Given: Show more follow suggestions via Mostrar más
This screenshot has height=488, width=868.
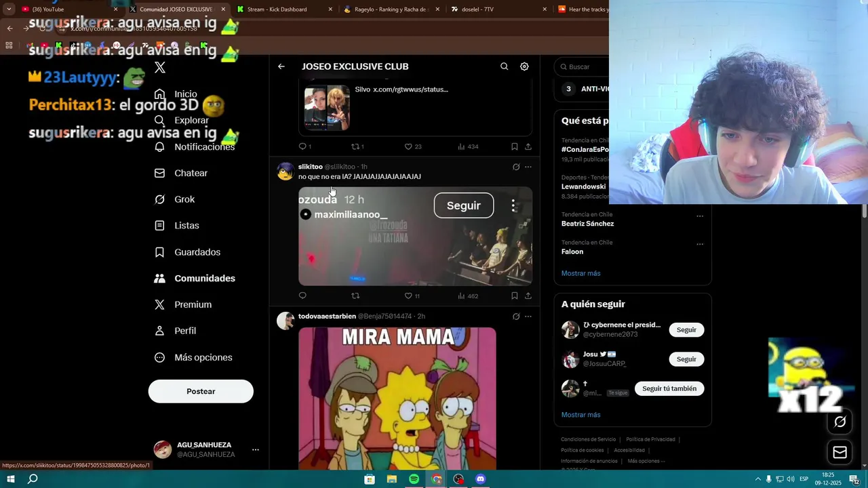Looking at the screenshot, I should (580, 415).
